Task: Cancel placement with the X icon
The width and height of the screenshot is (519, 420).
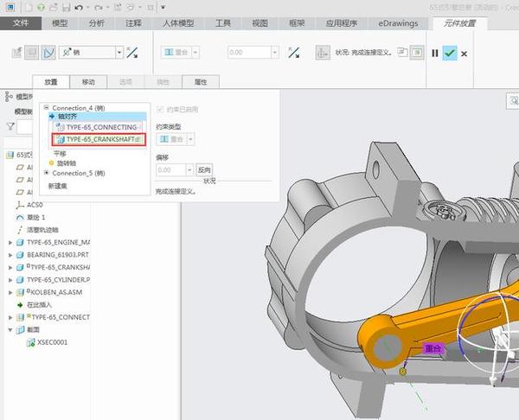Action: click(x=465, y=54)
